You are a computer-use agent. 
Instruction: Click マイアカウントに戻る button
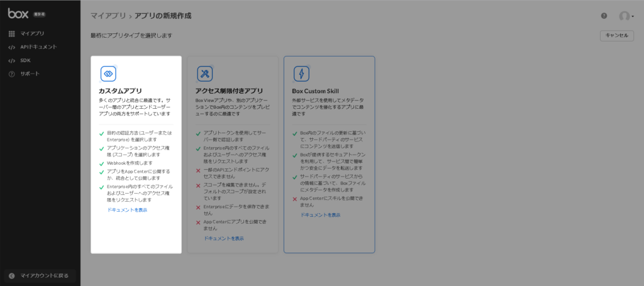point(40,276)
